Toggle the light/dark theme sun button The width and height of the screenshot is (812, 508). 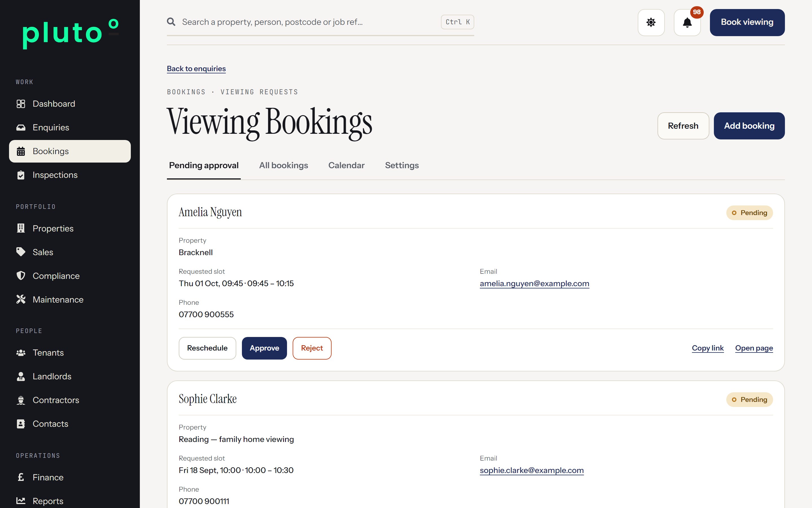click(651, 23)
